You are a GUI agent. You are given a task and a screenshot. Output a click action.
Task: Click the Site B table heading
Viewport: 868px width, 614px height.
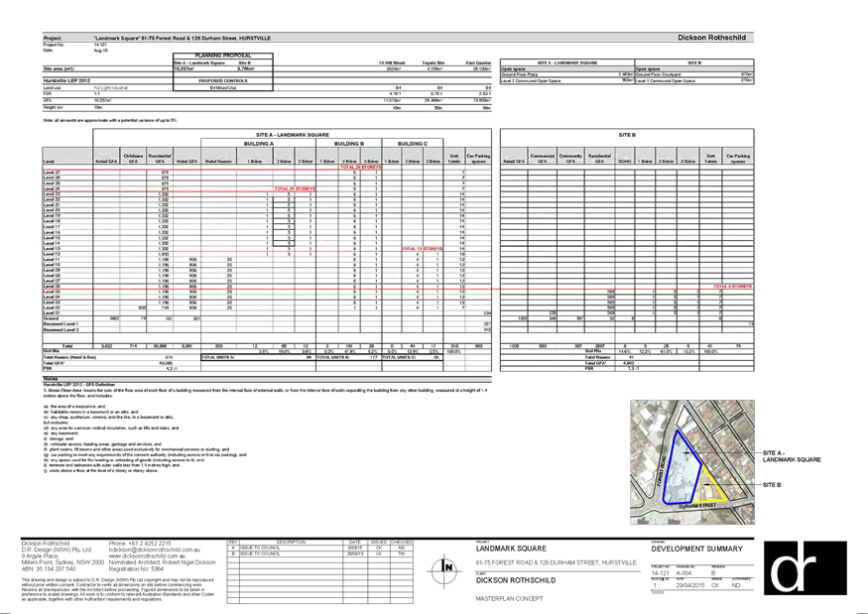point(627,132)
